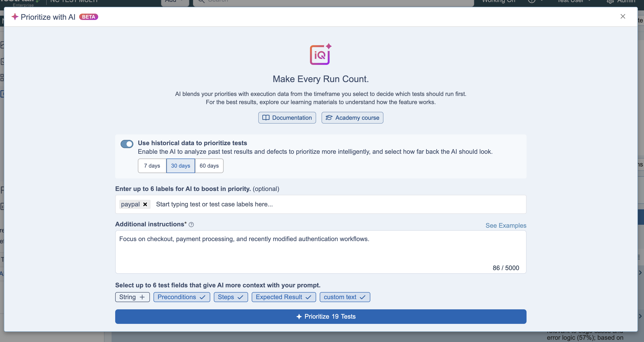Open See Examples link
The height and width of the screenshot is (342, 644).
click(x=506, y=225)
